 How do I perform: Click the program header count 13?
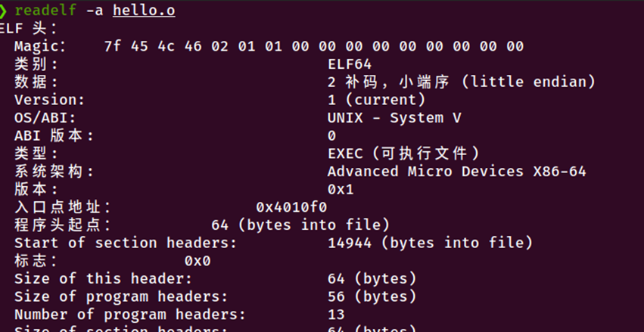[x=336, y=315]
